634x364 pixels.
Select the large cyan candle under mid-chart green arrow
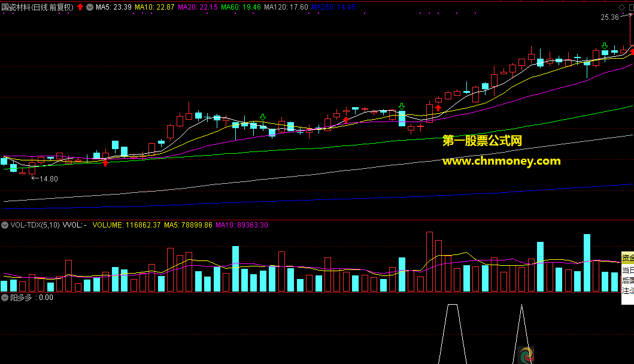pyautogui.click(x=402, y=118)
